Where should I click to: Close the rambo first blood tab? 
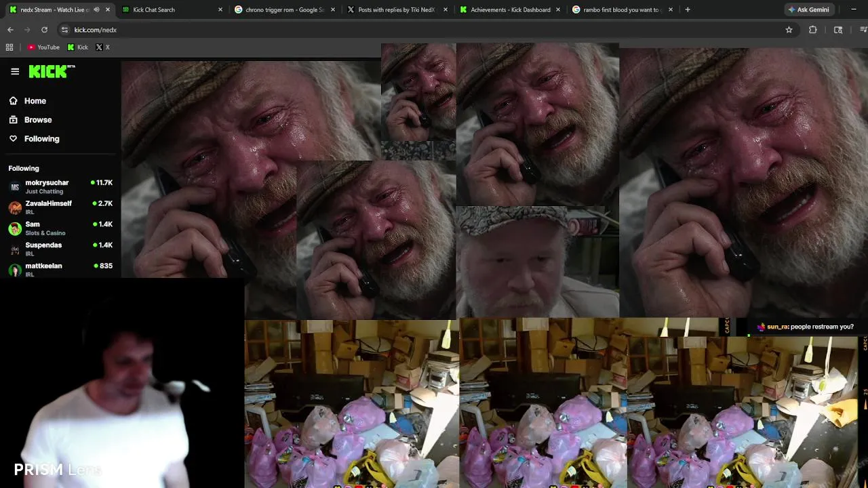[x=670, y=9]
